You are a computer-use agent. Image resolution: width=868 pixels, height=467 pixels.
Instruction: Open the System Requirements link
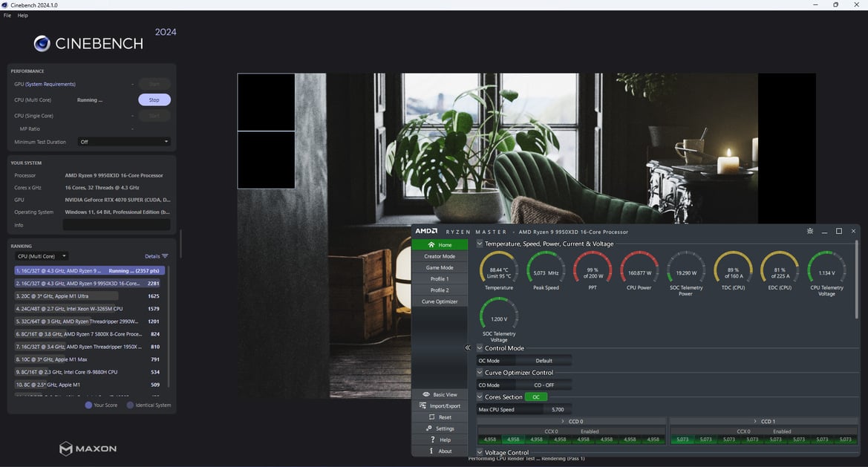pyautogui.click(x=50, y=84)
